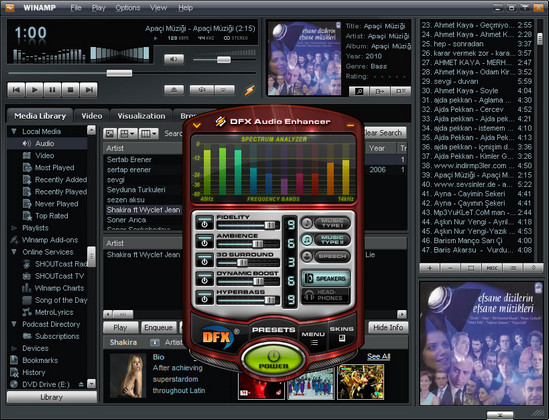This screenshot has height=420, width=549.
Task: Expand the Devices tree node
Action: pyautogui.click(x=14, y=348)
